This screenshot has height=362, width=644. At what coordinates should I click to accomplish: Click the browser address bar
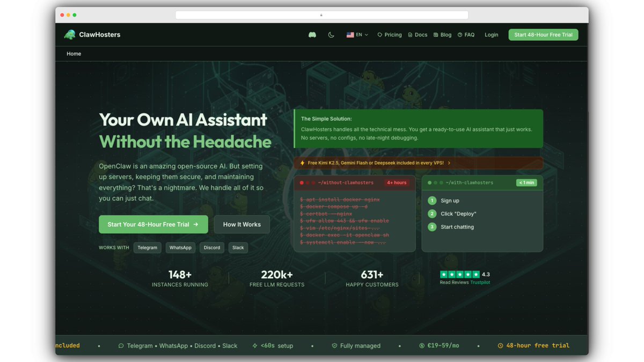(321, 15)
